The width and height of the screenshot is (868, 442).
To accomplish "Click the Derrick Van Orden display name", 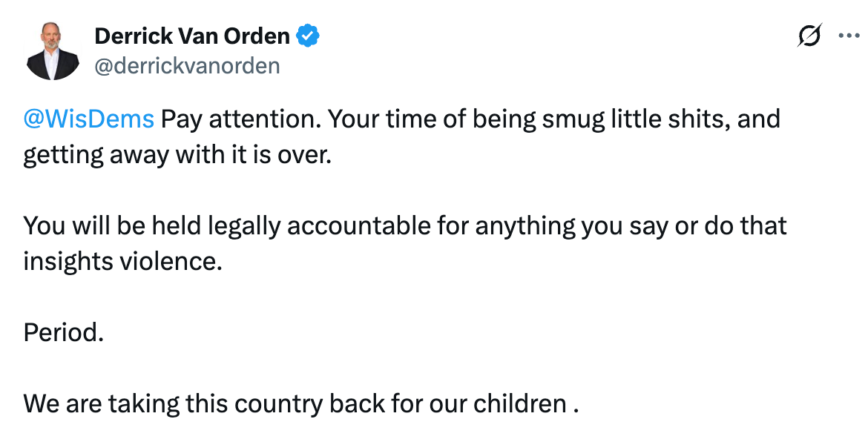I will (192, 35).
